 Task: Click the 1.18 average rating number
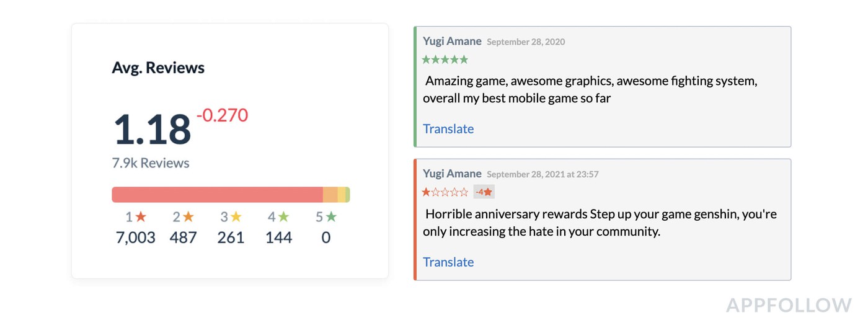[x=152, y=130]
